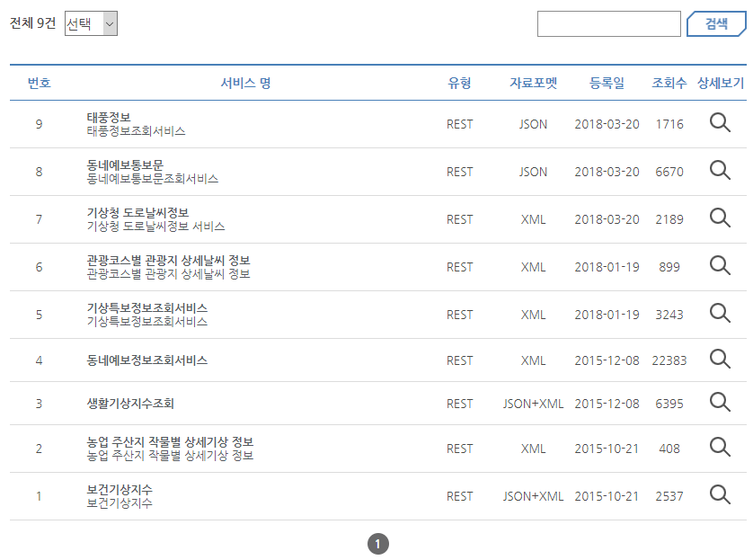Select the 서비스 명 column header
The height and width of the screenshot is (560, 753).
coord(246,83)
